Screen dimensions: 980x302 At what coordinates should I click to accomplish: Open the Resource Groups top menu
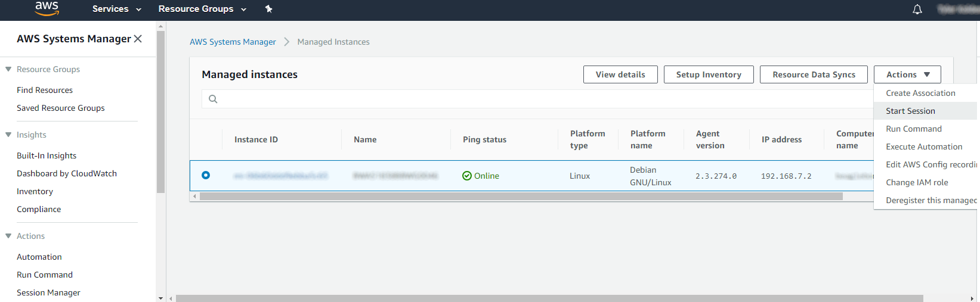[x=202, y=9]
